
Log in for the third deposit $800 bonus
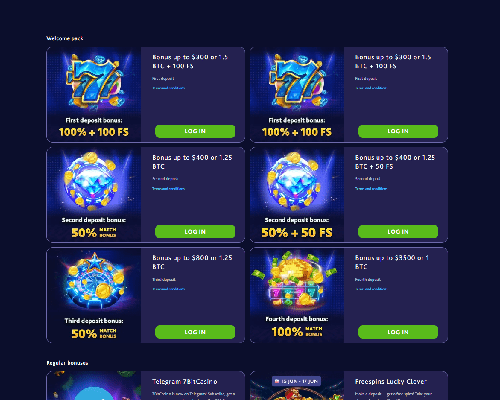pos(195,332)
